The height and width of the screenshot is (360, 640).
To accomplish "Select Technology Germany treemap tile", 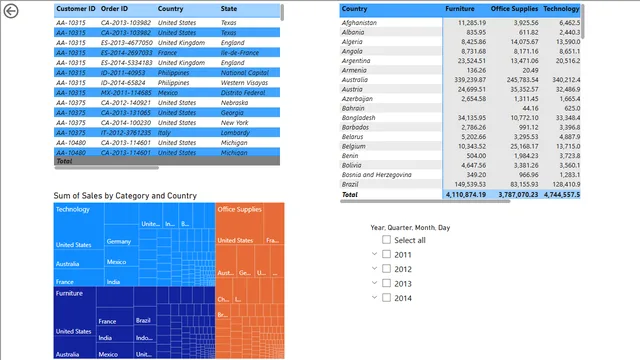I will point(122,236).
